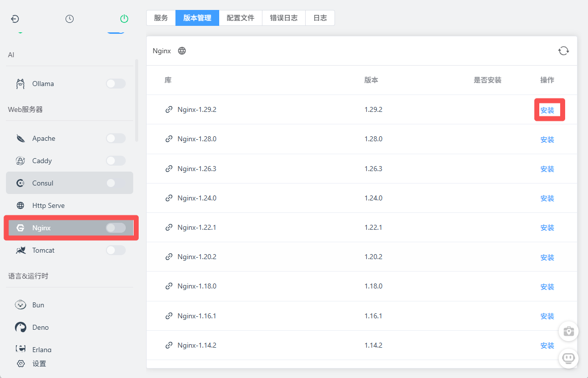Click link icon beside Nginx-1.14.2

pyautogui.click(x=169, y=345)
